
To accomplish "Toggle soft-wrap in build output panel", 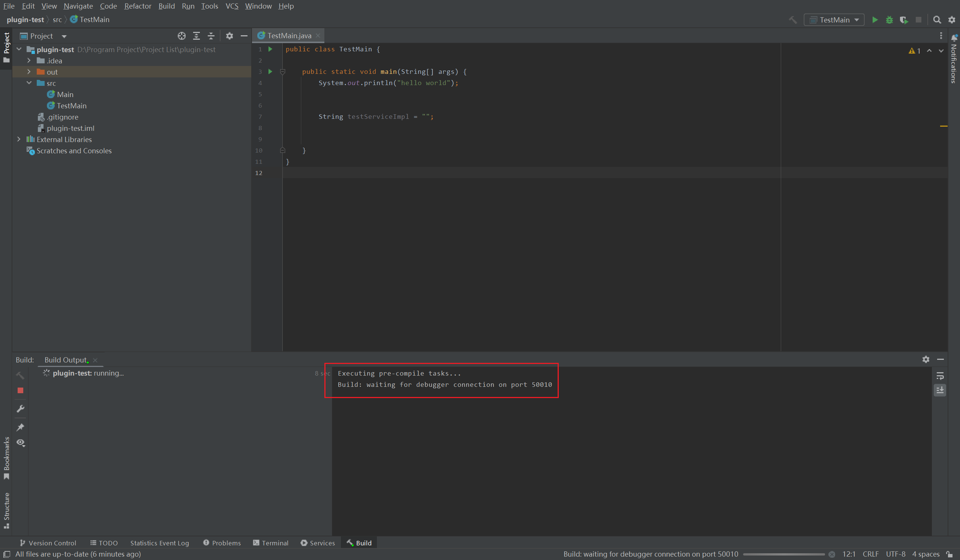I will pyautogui.click(x=940, y=376).
